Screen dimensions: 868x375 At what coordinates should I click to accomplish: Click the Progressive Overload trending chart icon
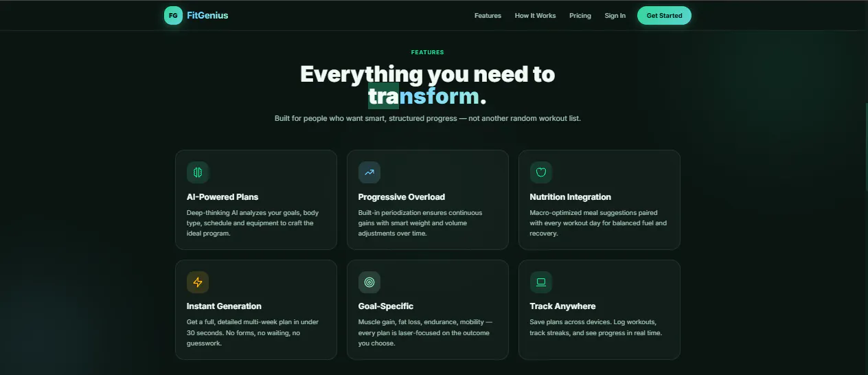pos(369,172)
